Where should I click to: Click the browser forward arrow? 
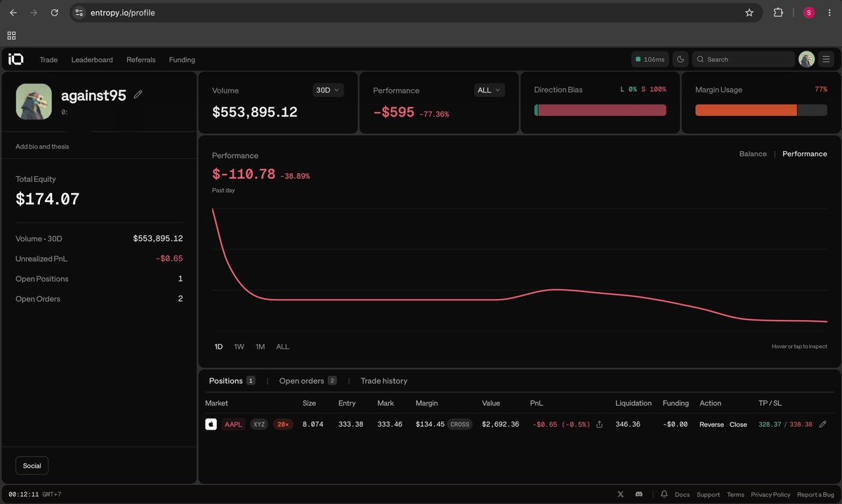click(x=34, y=13)
